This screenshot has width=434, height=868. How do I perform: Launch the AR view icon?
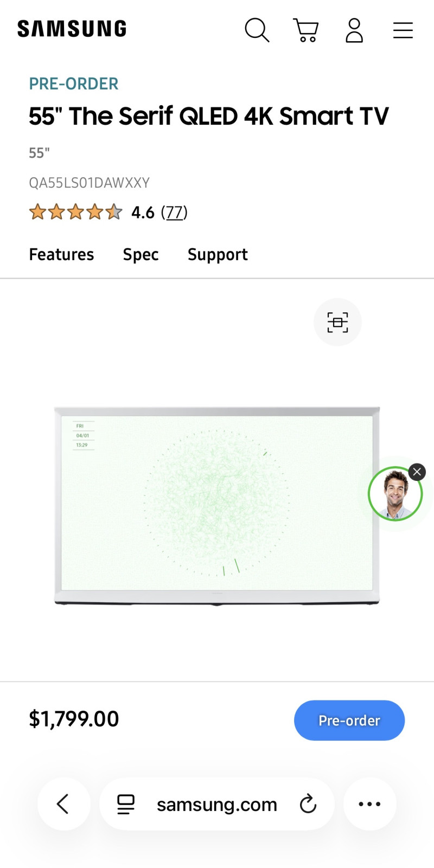point(337,322)
